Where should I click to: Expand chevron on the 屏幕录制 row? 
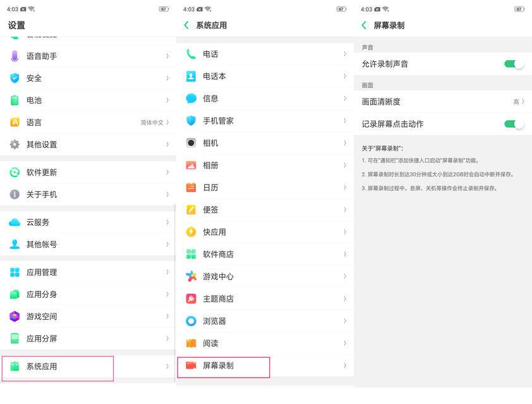345,365
